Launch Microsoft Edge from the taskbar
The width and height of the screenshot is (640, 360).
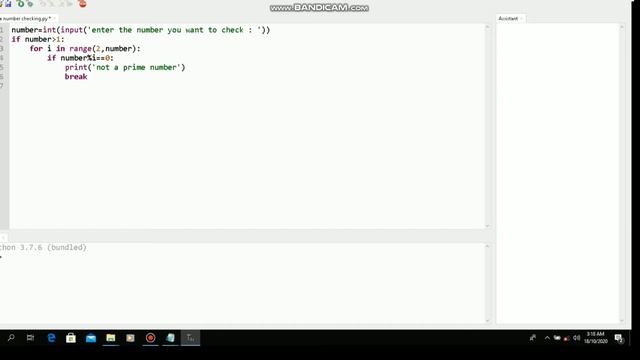pyautogui.click(x=51, y=338)
